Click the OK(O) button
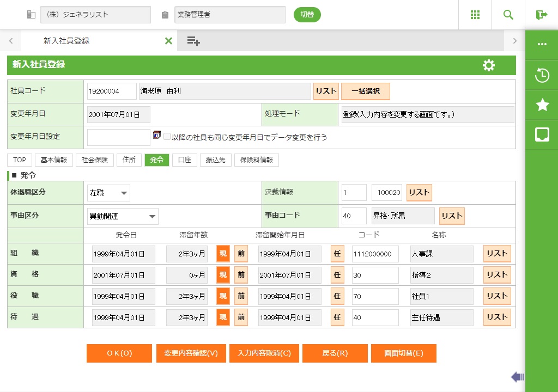 coord(119,353)
